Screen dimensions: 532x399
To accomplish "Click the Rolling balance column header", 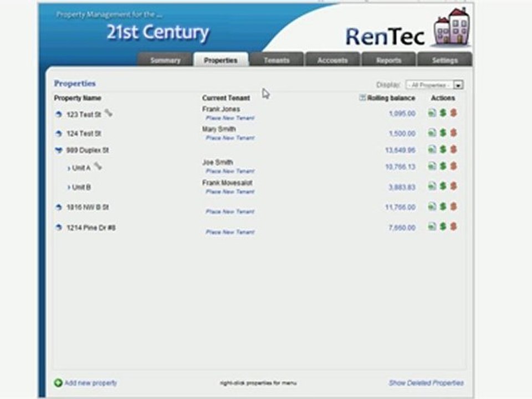I will (391, 98).
